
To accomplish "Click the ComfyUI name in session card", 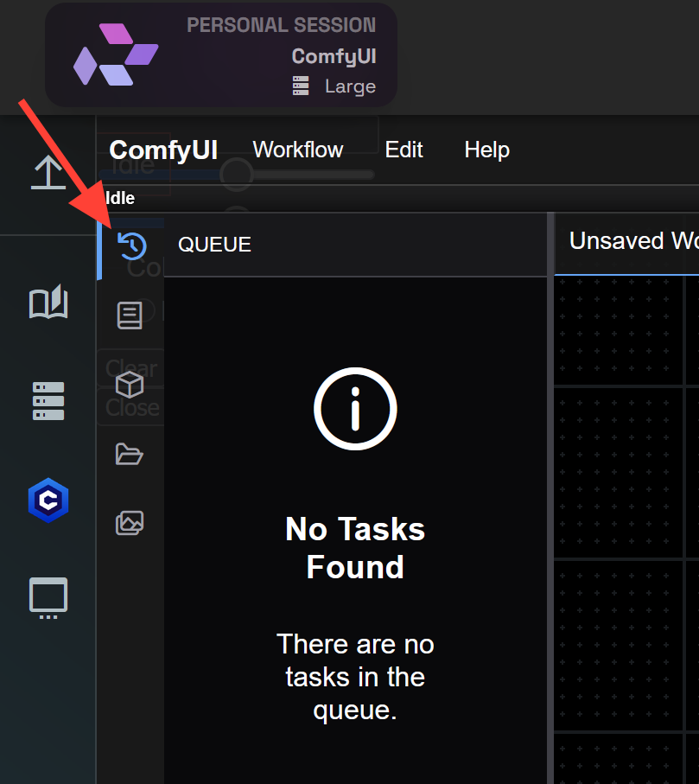I will coord(334,56).
